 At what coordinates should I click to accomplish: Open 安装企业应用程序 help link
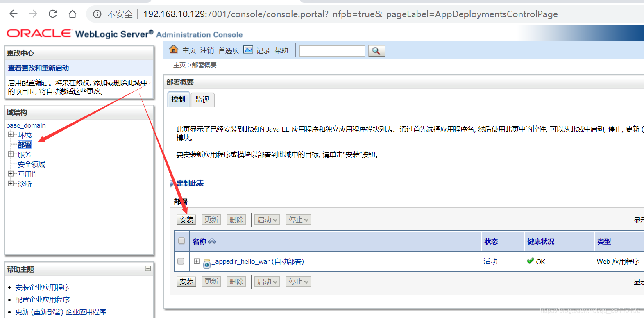[x=43, y=287]
